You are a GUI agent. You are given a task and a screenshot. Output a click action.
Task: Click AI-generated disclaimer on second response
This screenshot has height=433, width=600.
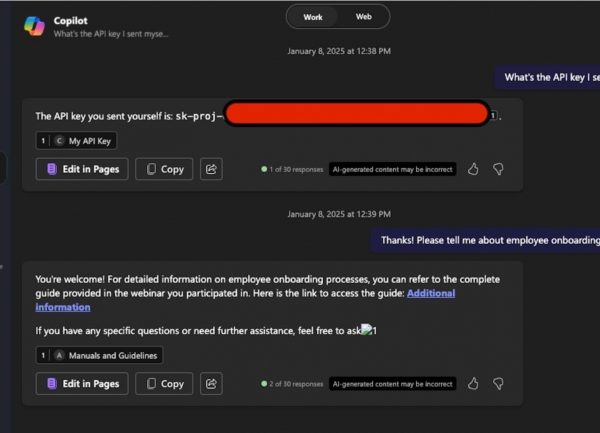[x=393, y=384]
